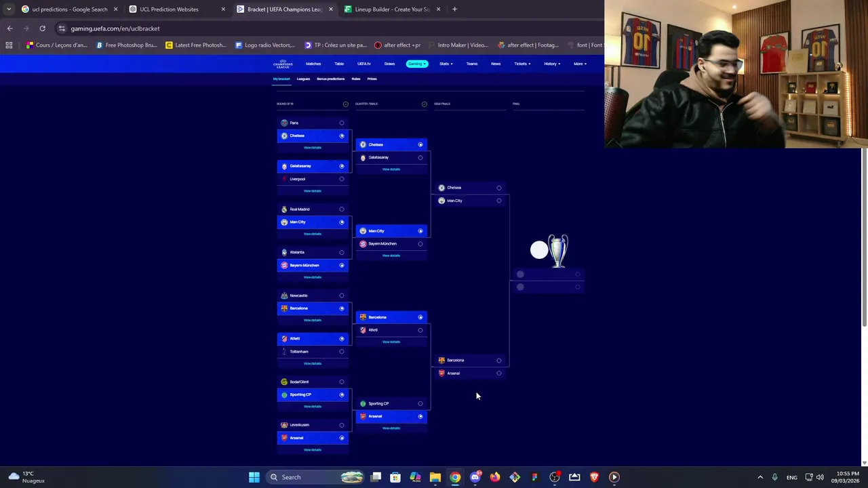Expand the Tickets dropdown menu

click(522, 64)
